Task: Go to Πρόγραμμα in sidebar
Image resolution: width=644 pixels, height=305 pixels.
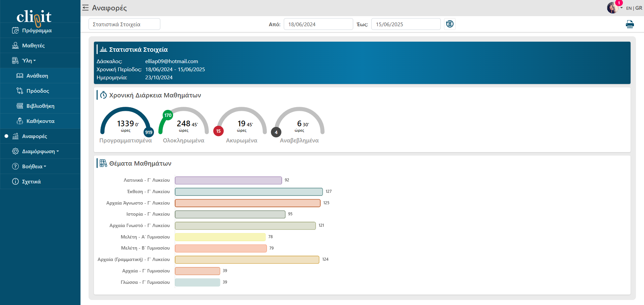Action: tap(37, 31)
